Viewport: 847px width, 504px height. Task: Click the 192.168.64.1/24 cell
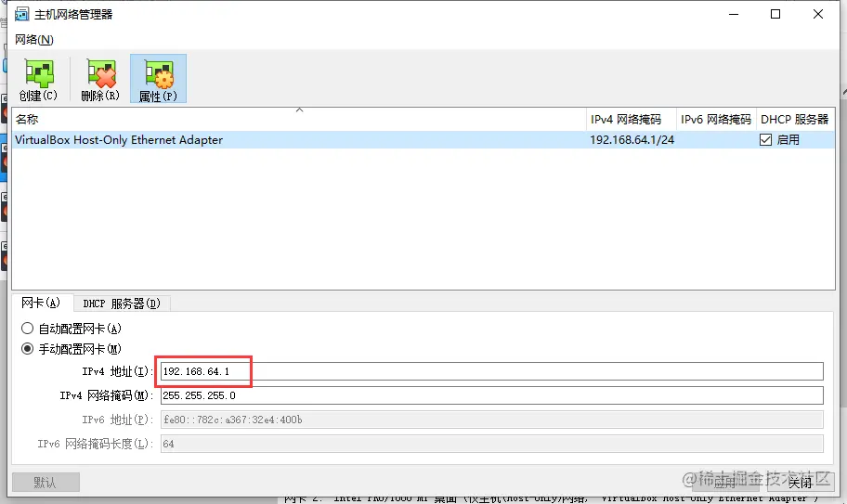(632, 140)
